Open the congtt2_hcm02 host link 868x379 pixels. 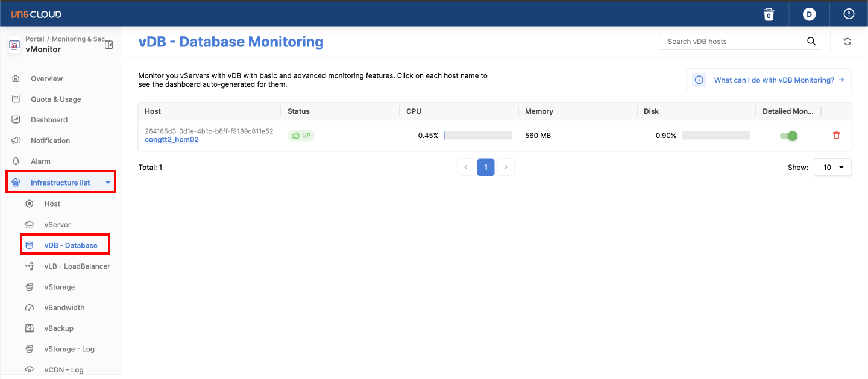[x=172, y=140]
